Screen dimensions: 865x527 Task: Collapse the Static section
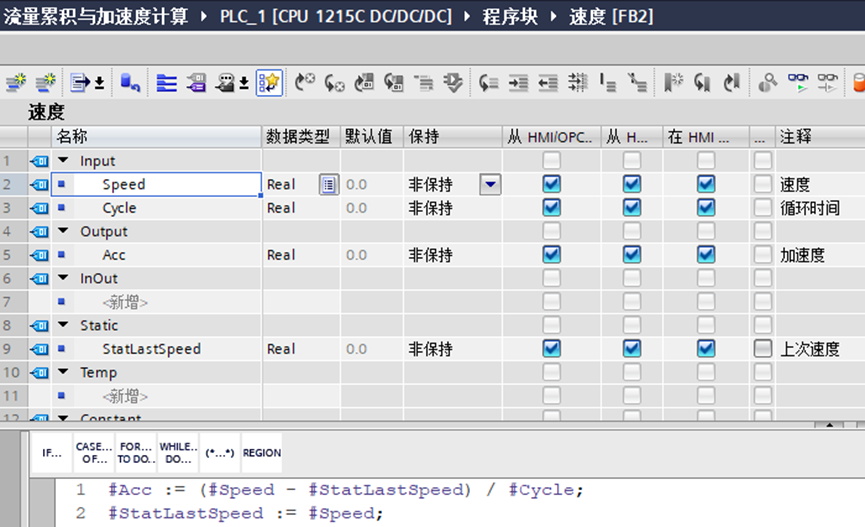[63, 324]
